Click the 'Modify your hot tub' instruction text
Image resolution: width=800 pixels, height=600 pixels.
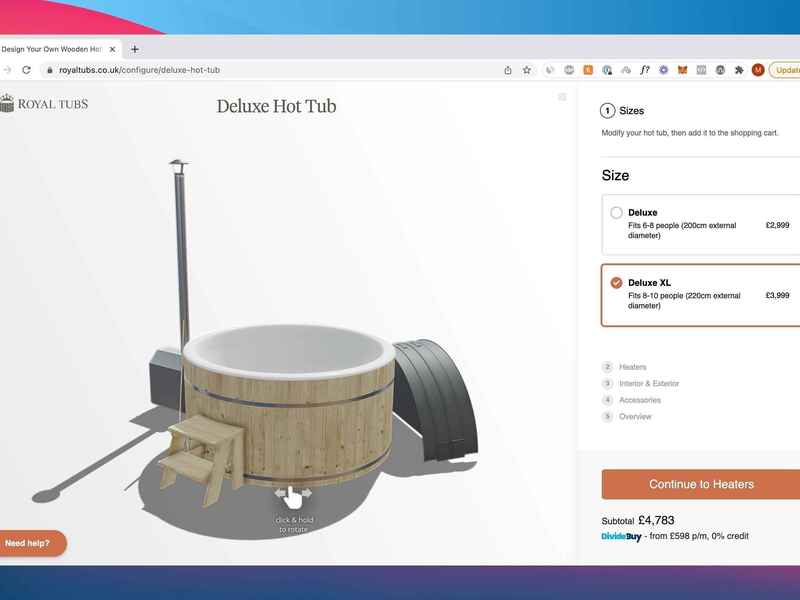690,133
